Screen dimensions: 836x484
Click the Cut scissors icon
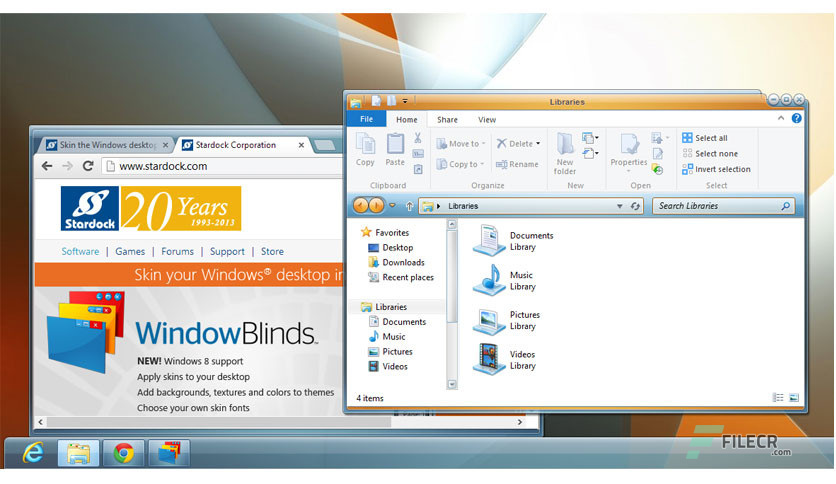pyautogui.click(x=418, y=139)
